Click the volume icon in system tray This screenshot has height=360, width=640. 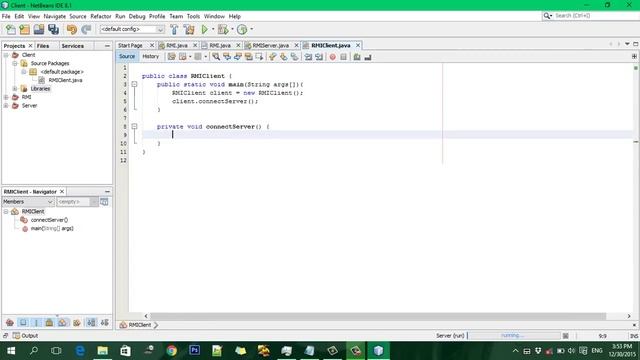[571, 351]
